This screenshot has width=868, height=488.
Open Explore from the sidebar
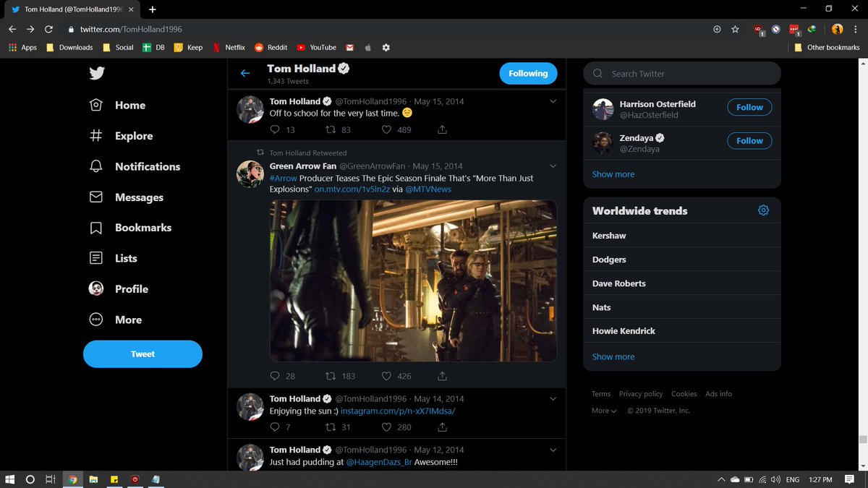click(121, 136)
